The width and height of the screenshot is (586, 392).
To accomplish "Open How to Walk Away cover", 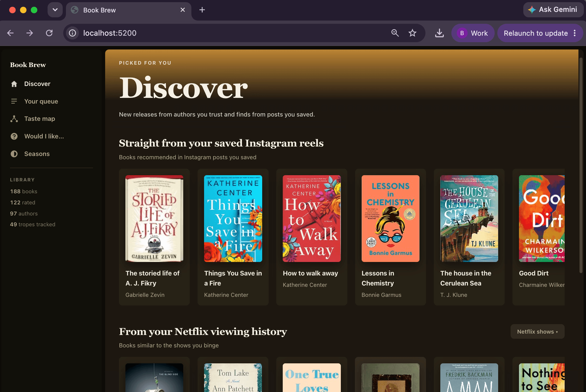I will pos(312,218).
